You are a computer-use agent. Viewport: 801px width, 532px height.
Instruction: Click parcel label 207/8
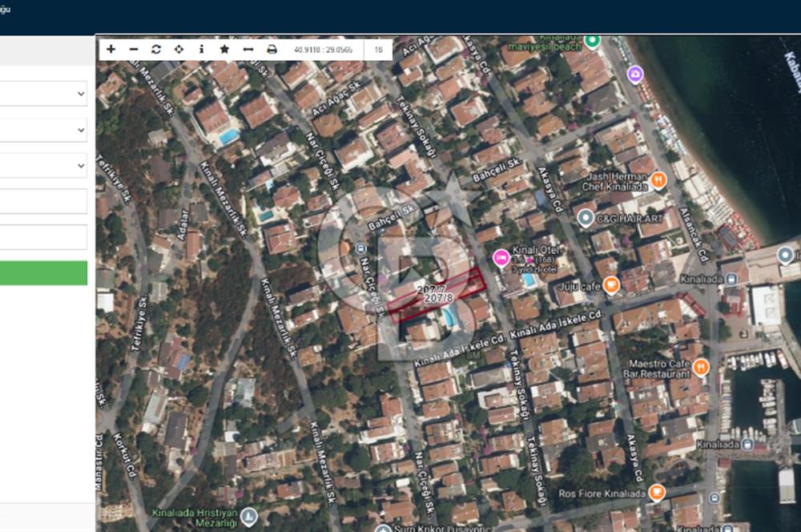438,298
